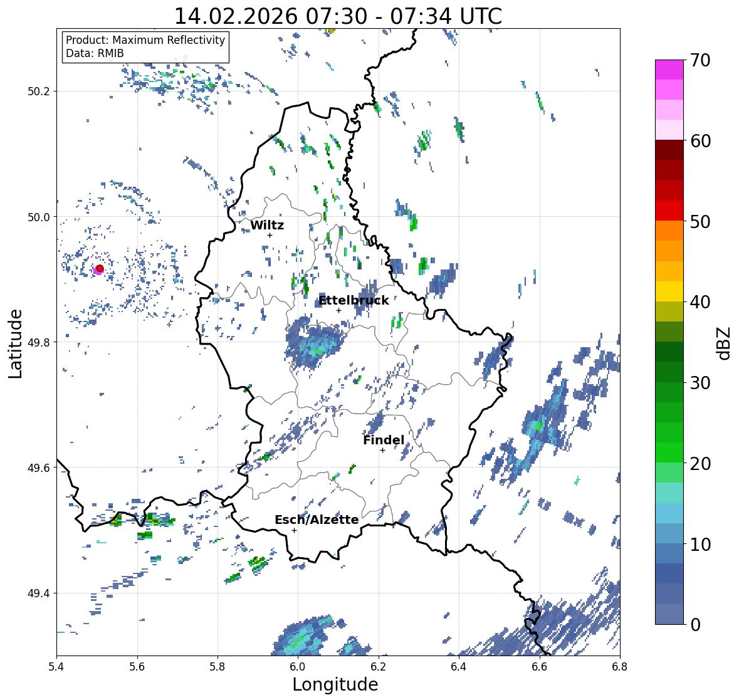Click the colorbar tick label 60

pyautogui.click(x=700, y=141)
